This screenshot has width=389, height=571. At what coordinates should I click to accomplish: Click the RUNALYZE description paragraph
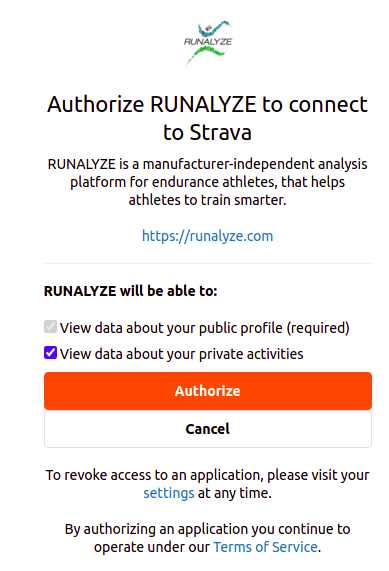click(x=208, y=182)
